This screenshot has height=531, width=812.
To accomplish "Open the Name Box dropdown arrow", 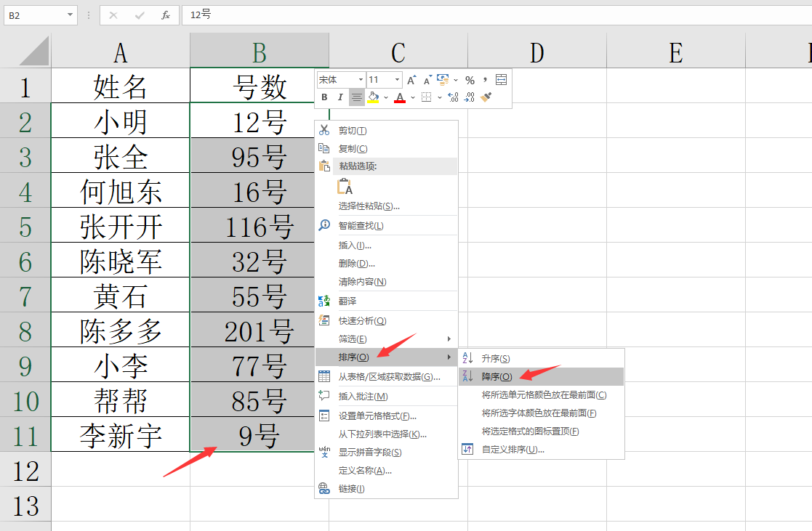I will [x=70, y=15].
